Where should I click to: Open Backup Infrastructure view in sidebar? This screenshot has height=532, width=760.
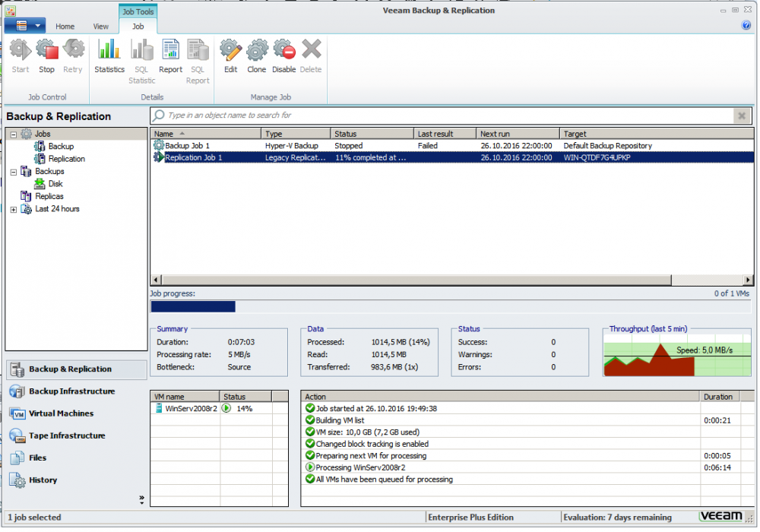tap(71, 391)
